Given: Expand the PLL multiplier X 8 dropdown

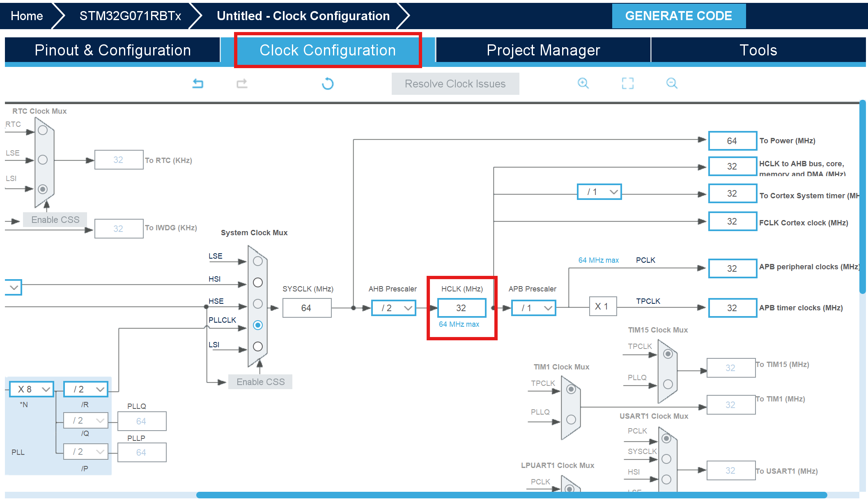Looking at the screenshot, I should coord(32,389).
